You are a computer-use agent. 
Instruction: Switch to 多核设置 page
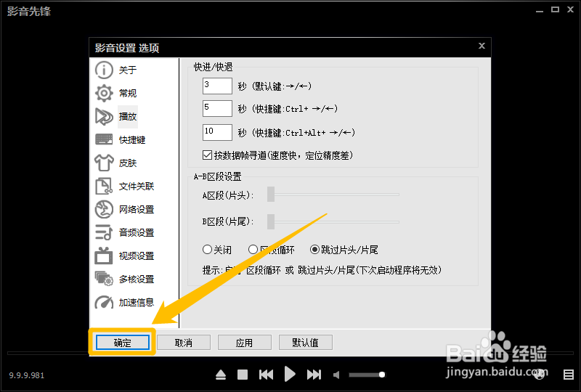point(137,279)
